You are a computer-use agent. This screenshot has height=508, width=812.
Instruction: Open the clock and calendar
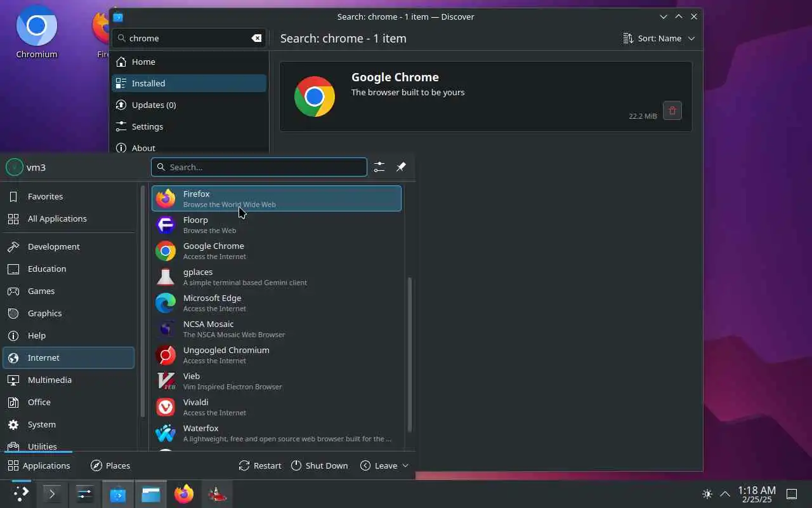[757, 494]
